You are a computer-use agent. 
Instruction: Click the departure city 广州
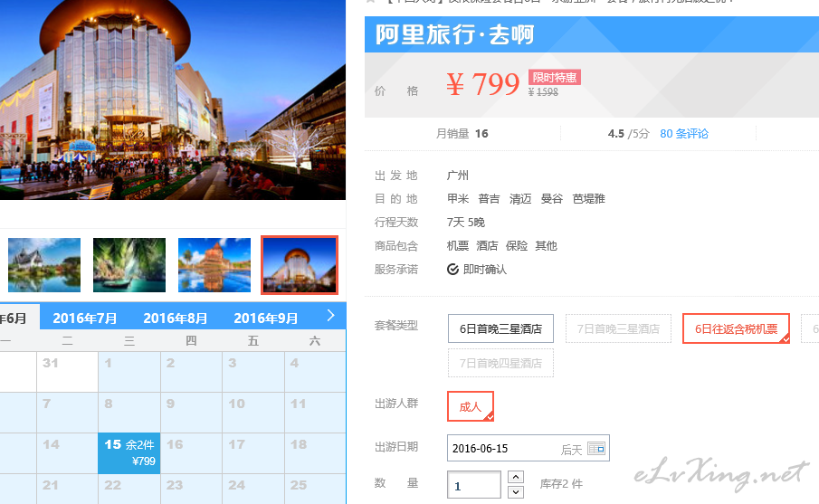tap(458, 176)
